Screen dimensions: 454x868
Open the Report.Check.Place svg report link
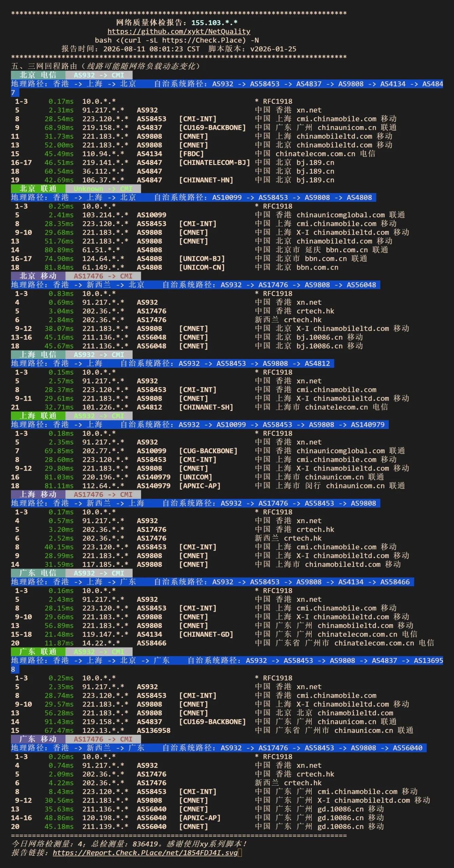145,852
